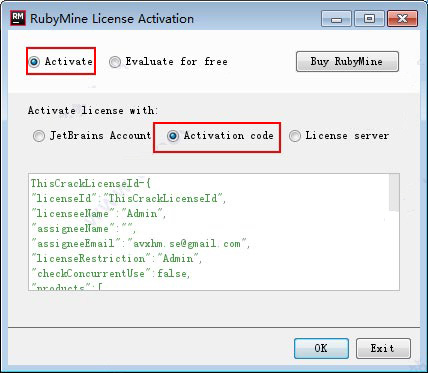Click the assigneeEmail line in code
This screenshot has width=428, height=373.
(140, 243)
